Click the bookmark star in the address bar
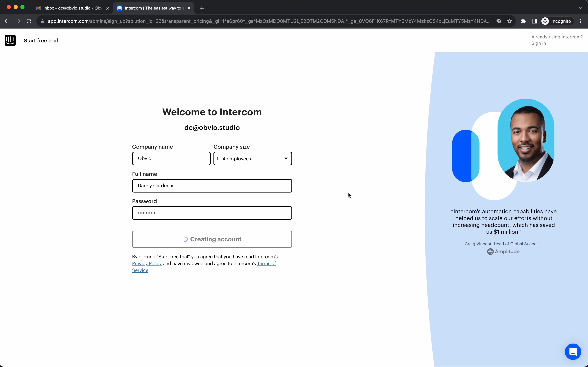Image resolution: width=588 pixels, height=367 pixels. point(510,21)
